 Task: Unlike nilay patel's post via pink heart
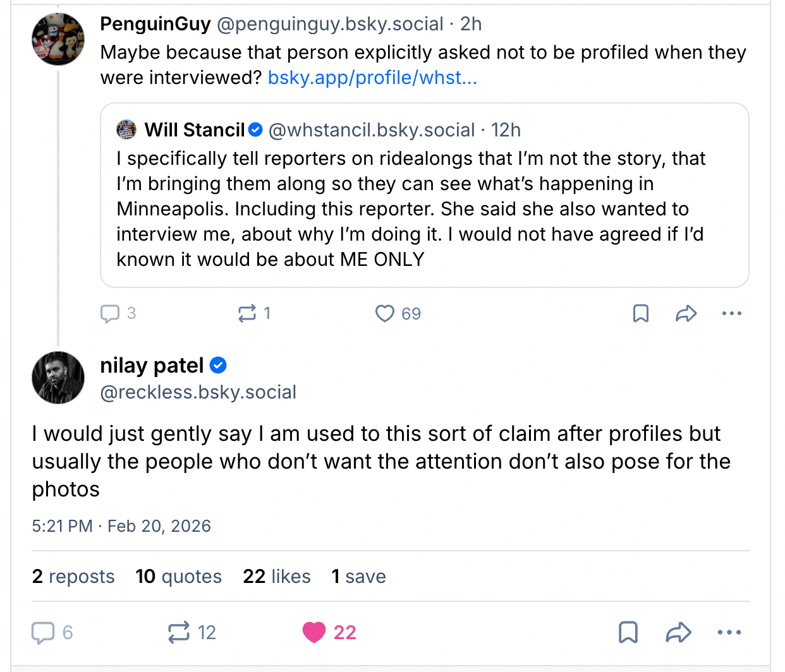click(314, 632)
